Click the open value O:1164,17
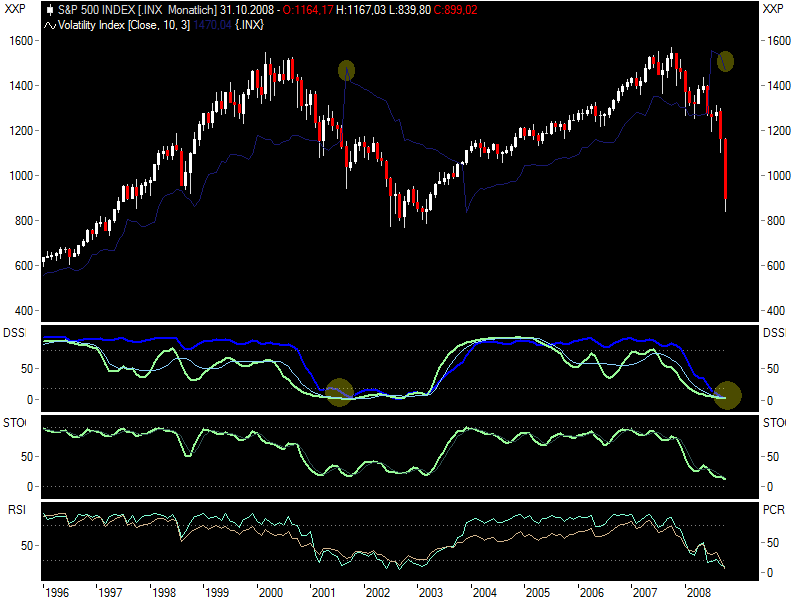The image size is (800, 600). [308, 10]
